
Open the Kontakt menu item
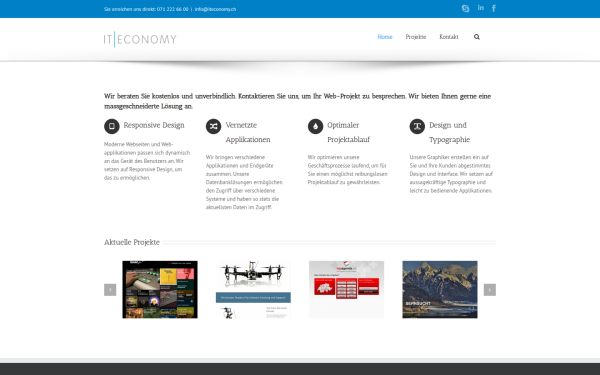click(x=449, y=37)
